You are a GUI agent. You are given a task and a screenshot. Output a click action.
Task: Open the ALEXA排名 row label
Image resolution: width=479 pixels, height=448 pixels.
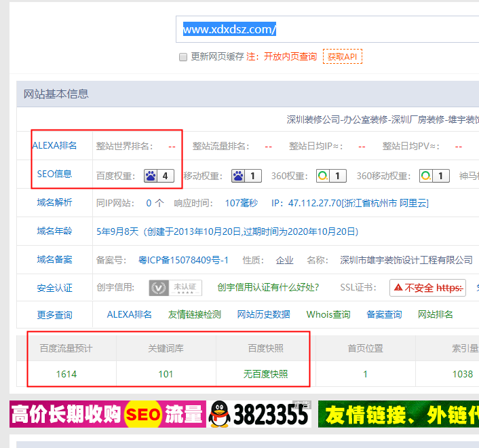click(x=54, y=145)
